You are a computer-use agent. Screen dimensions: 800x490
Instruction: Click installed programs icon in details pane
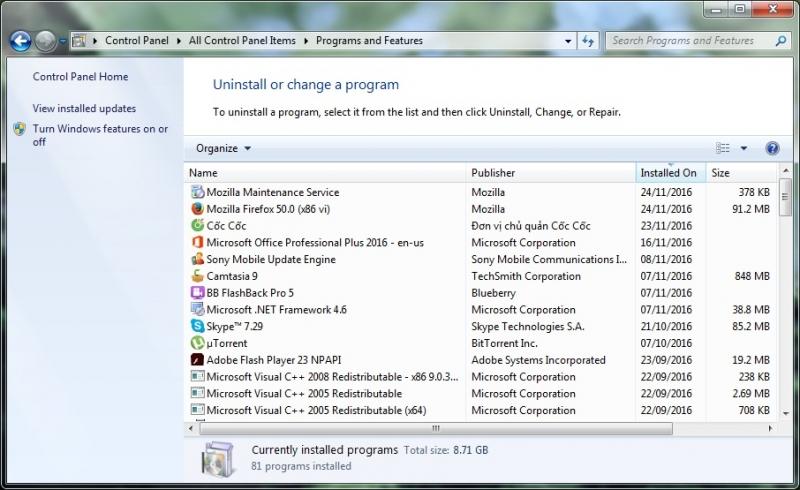coord(218,458)
